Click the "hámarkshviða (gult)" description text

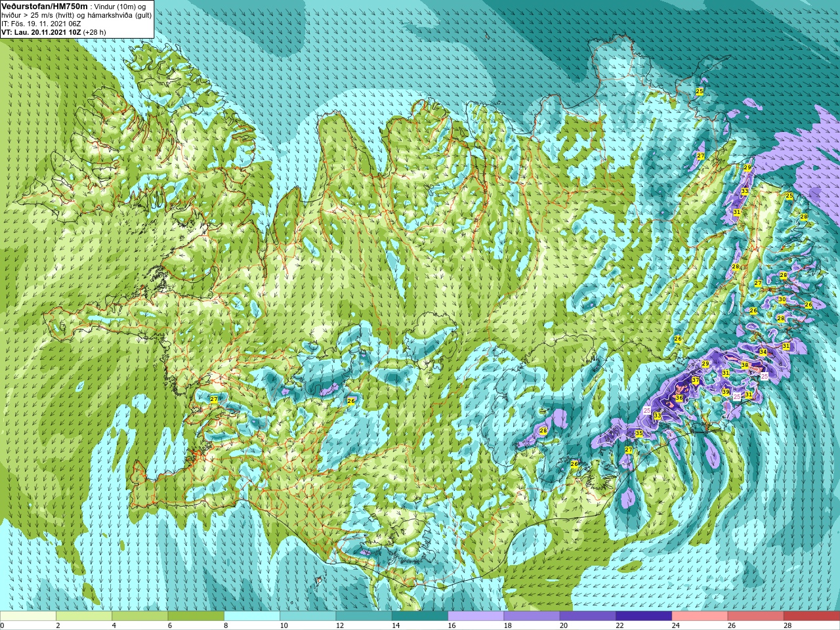118,15
